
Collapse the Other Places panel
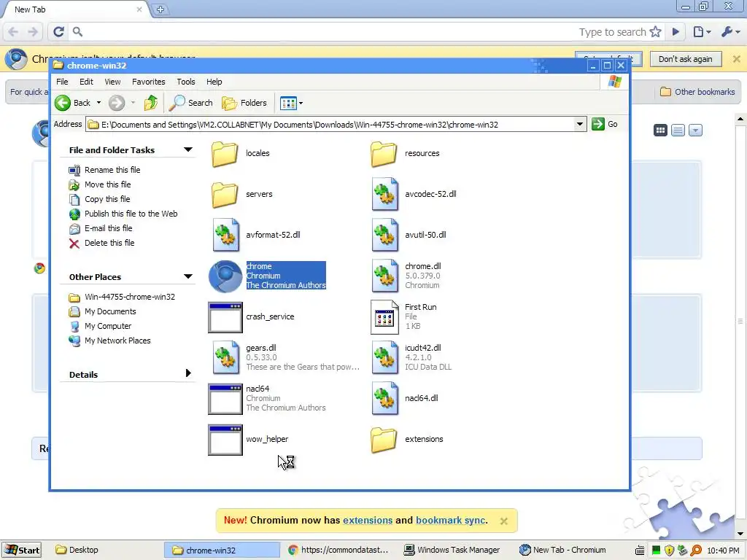[188, 276]
